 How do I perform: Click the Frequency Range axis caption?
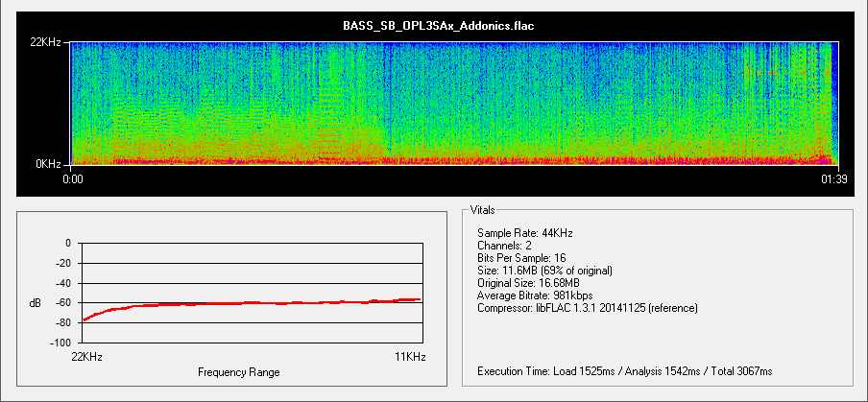point(239,371)
